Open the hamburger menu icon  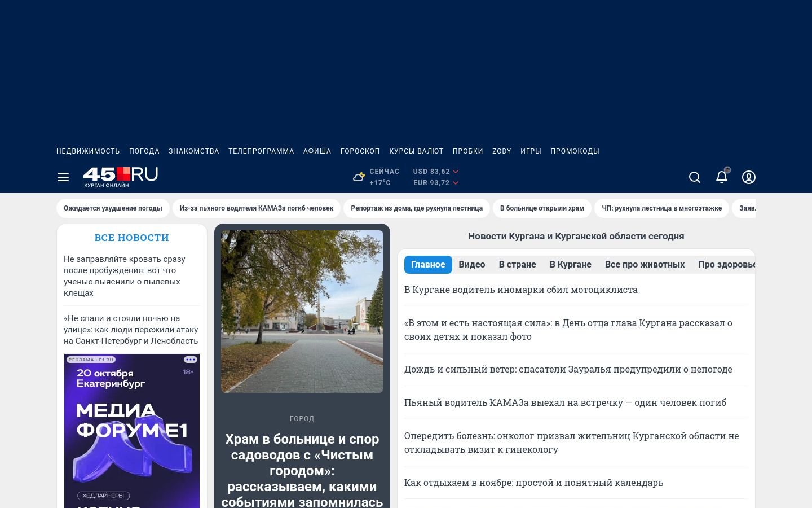pyautogui.click(x=63, y=177)
